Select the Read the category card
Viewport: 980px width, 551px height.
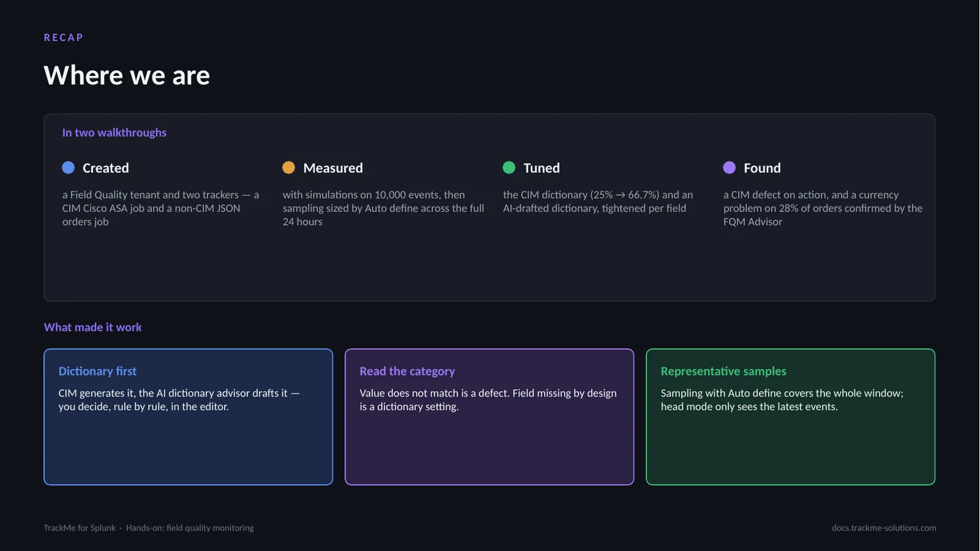(x=489, y=417)
